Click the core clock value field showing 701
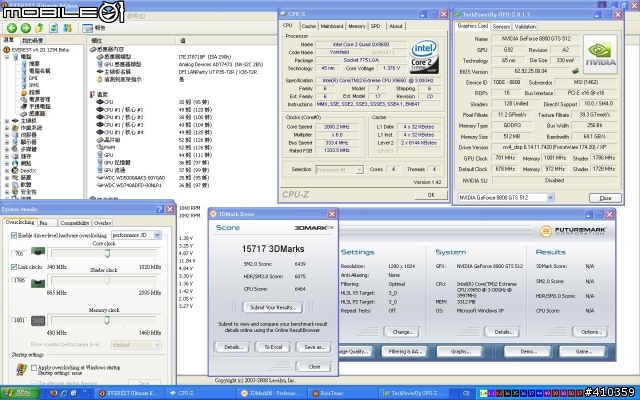This screenshot has width=640, height=400. click(20, 253)
